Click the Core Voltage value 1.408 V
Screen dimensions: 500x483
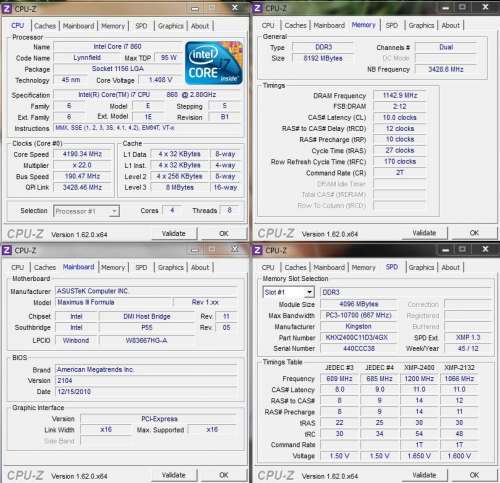pyautogui.click(x=160, y=80)
